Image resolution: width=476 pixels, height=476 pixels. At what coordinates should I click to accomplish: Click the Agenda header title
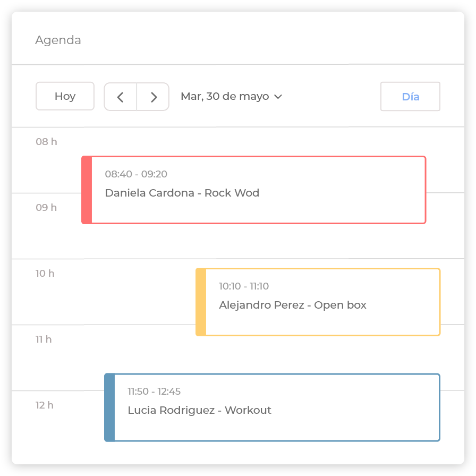[x=58, y=40]
